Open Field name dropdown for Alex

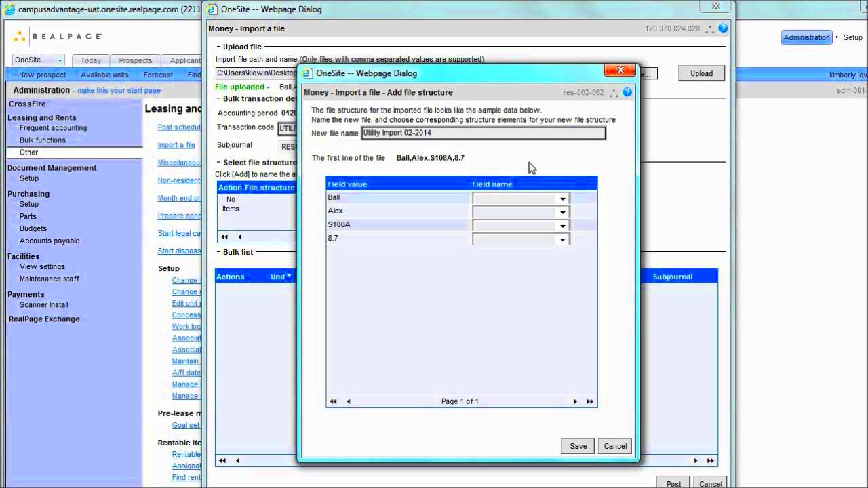(x=563, y=212)
